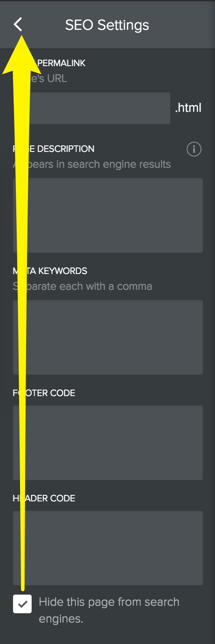Click the "Hide this page from search engines" label

(x=109, y=610)
